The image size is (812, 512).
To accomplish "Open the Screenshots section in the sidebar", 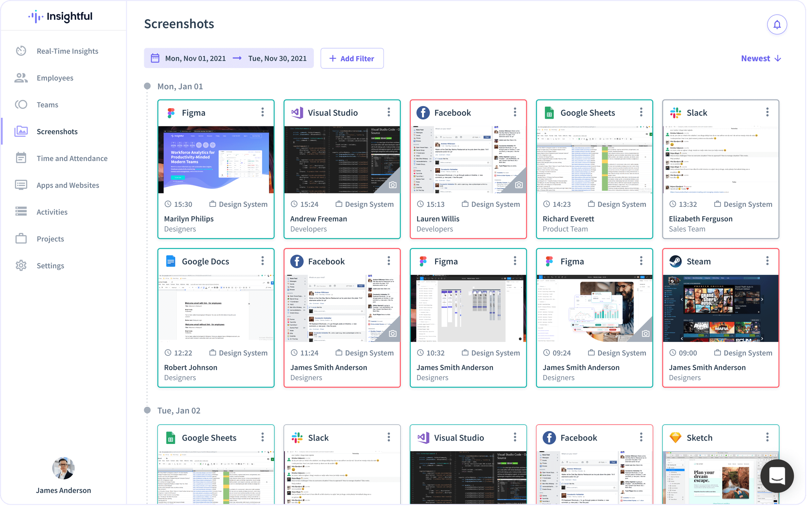I will coord(57,131).
